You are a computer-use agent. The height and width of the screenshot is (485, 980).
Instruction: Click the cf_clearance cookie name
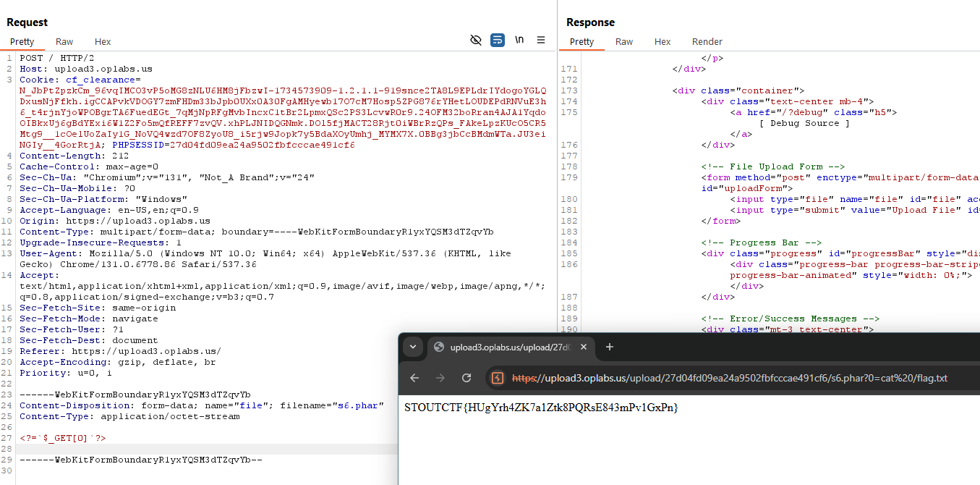101,80
